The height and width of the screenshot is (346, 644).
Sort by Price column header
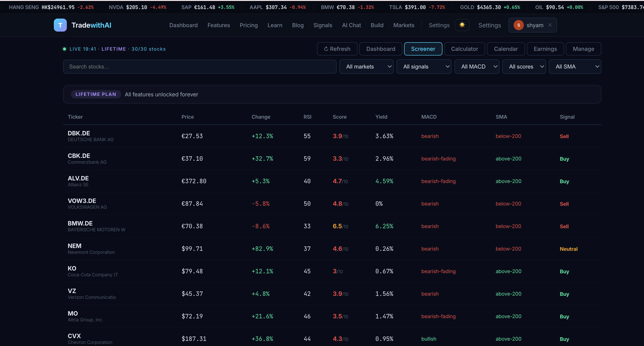point(187,117)
